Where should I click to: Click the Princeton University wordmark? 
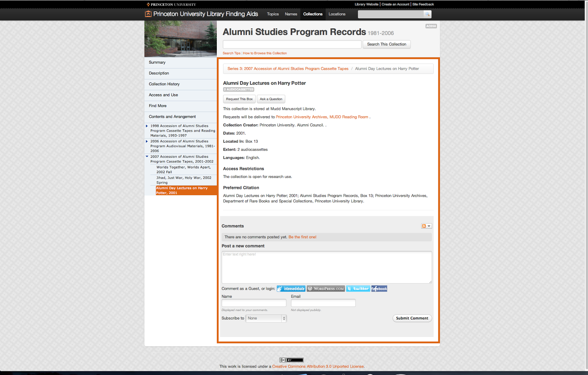click(172, 4)
